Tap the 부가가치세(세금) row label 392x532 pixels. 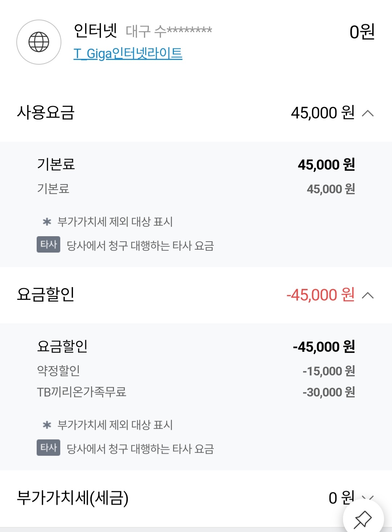pos(73,498)
